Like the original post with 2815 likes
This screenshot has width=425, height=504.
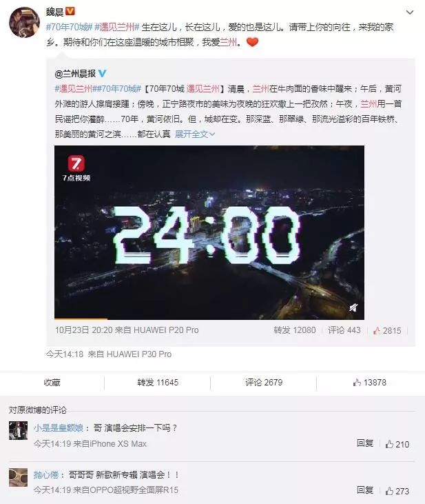click(387, 330)
